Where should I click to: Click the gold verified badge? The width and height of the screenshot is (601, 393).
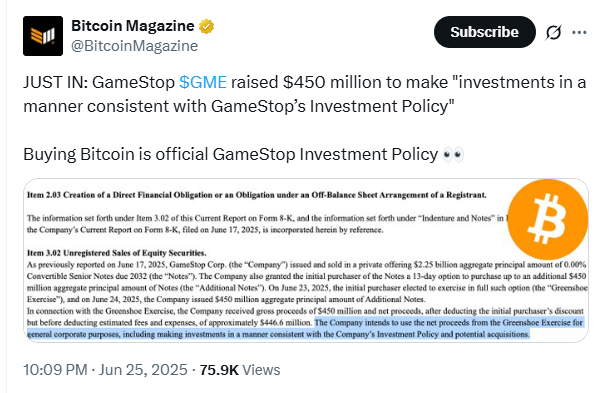206,26
